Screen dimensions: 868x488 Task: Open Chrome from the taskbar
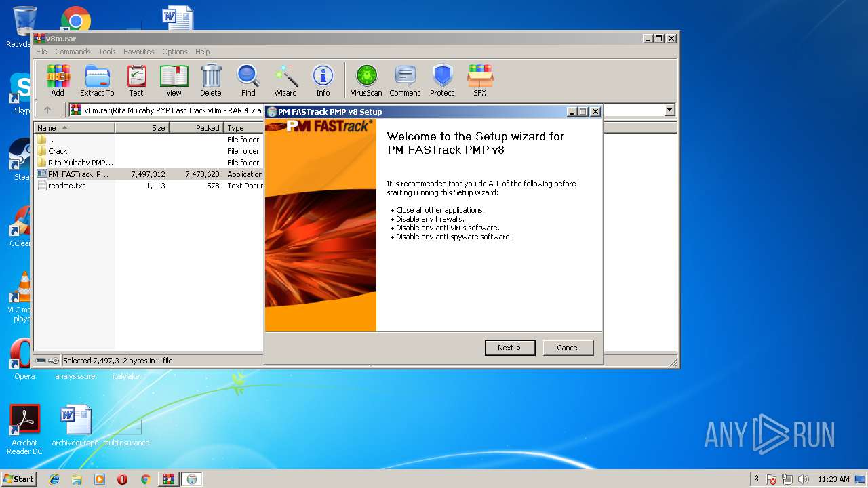tap(145, 479)
